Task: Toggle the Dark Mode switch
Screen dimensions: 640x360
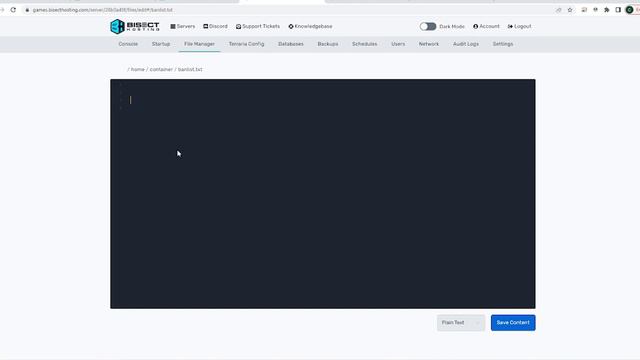Action: pyautogui.click(x=428, y=27)
